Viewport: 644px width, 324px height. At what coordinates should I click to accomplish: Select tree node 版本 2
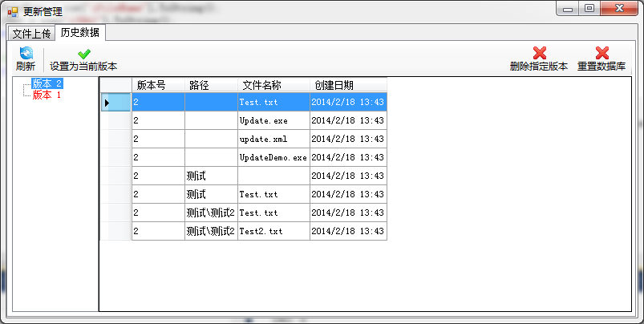(47, 83)
